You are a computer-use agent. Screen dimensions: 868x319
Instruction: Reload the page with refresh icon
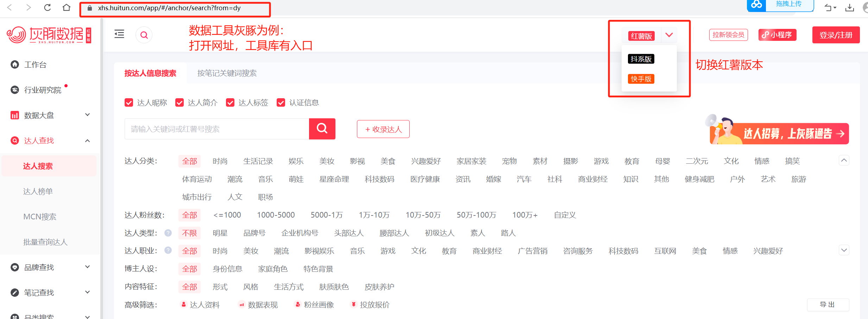click(48, 7)
